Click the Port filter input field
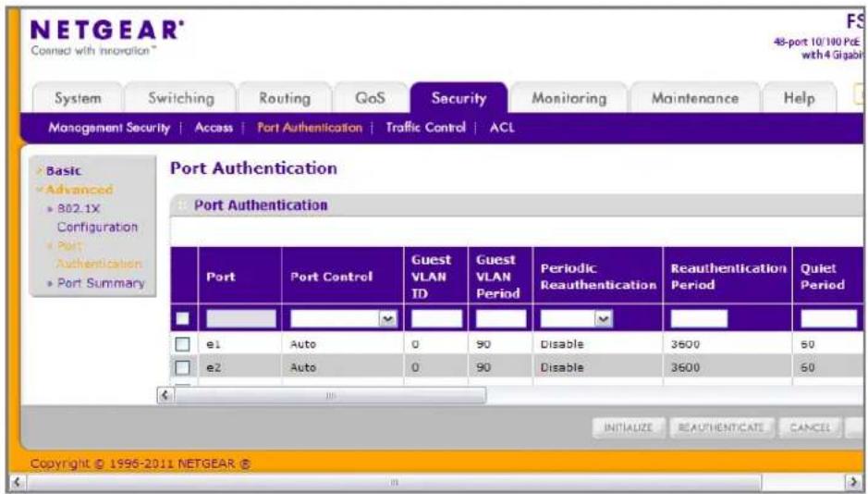 (241, 318)
